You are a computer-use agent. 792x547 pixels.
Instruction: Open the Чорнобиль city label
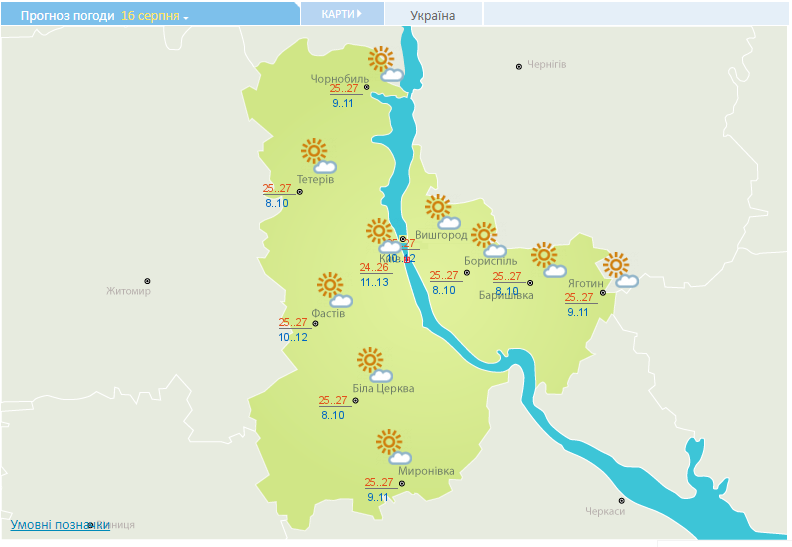click(x=339, y=79)
